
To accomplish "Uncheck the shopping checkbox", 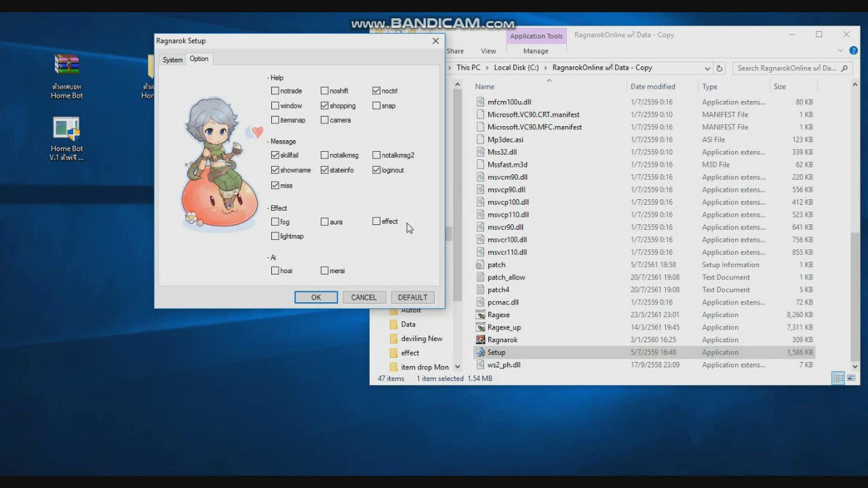I will tap(324, 106).
